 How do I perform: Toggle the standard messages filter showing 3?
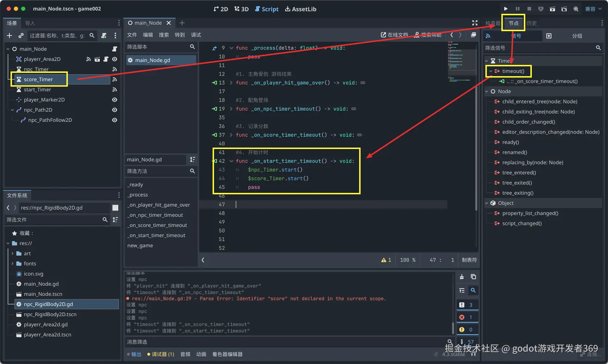click(x=467, y=305)
